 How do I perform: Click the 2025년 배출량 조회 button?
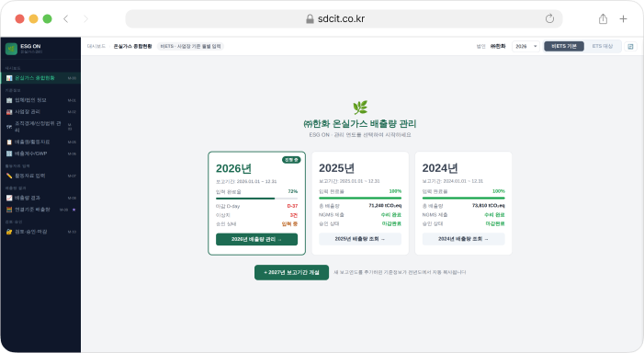(x=360, y=239)
